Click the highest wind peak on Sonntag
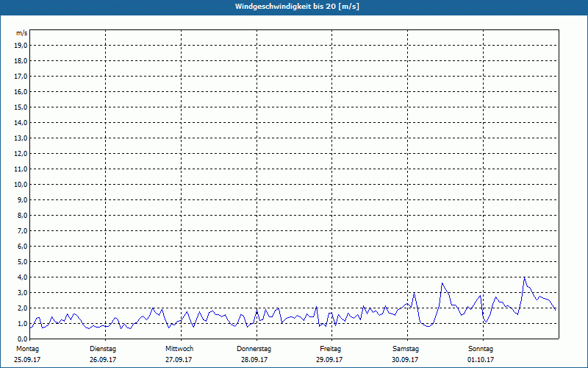The image size is (588, 368). (x=524, y=277)
